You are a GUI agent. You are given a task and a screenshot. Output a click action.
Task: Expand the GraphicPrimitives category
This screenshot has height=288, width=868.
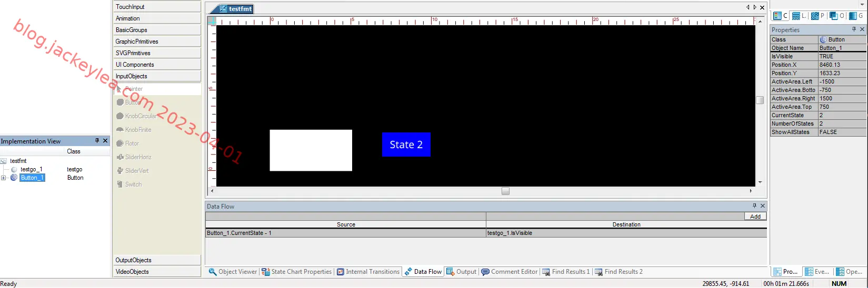157,42
